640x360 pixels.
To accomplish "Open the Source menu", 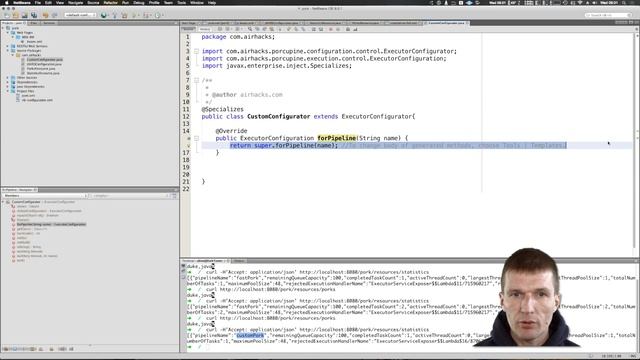I will tap(93, 2).
